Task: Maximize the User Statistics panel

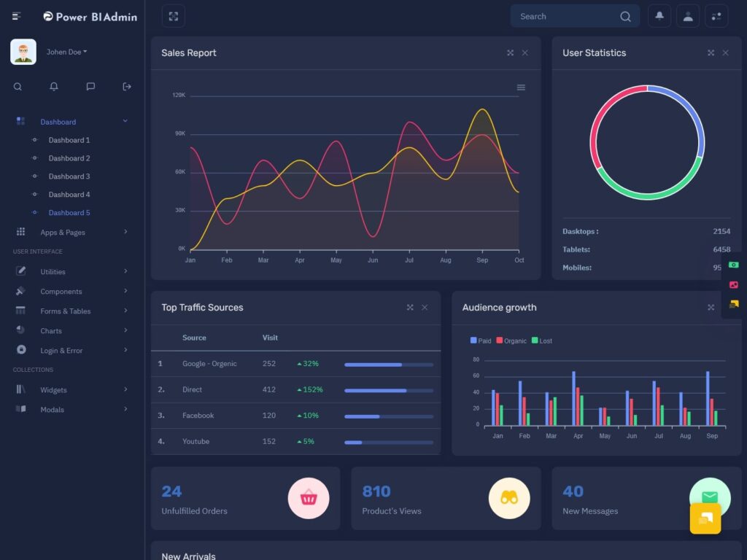Action: [711, 52]
